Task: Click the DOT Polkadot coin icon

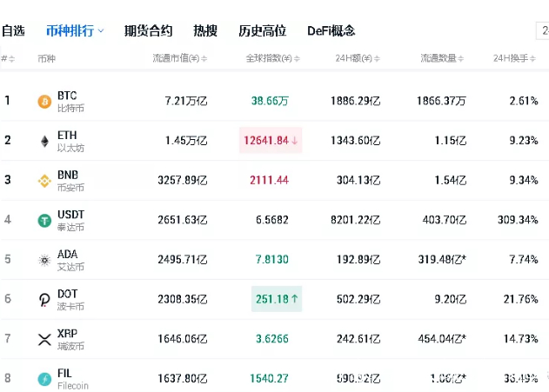Action: pyautogui.click(x=44, y=300)
